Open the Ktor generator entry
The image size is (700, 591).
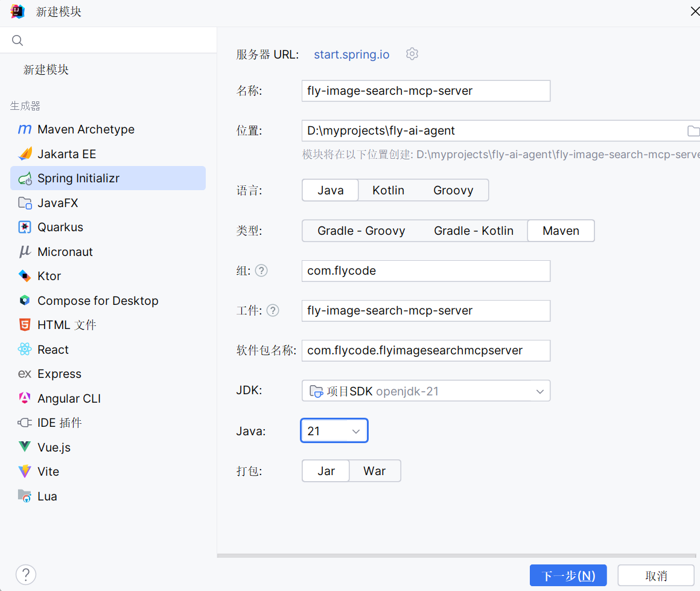click(107, 276)
